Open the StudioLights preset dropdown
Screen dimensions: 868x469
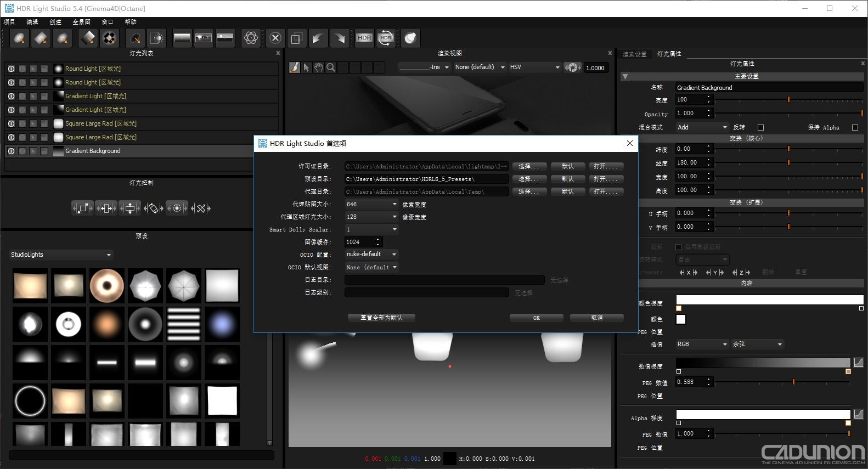pyautogui.click(x=60, y=255)
